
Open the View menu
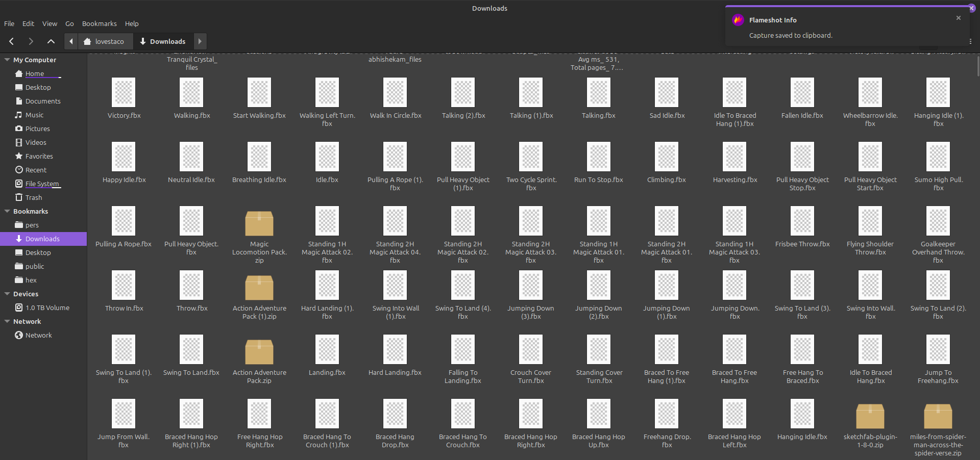click(50, 23)
